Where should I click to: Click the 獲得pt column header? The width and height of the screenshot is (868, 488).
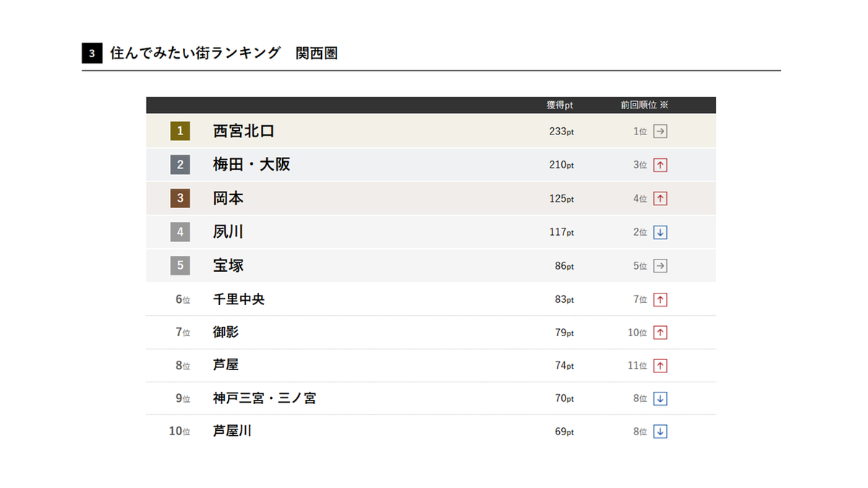[560, 106]
